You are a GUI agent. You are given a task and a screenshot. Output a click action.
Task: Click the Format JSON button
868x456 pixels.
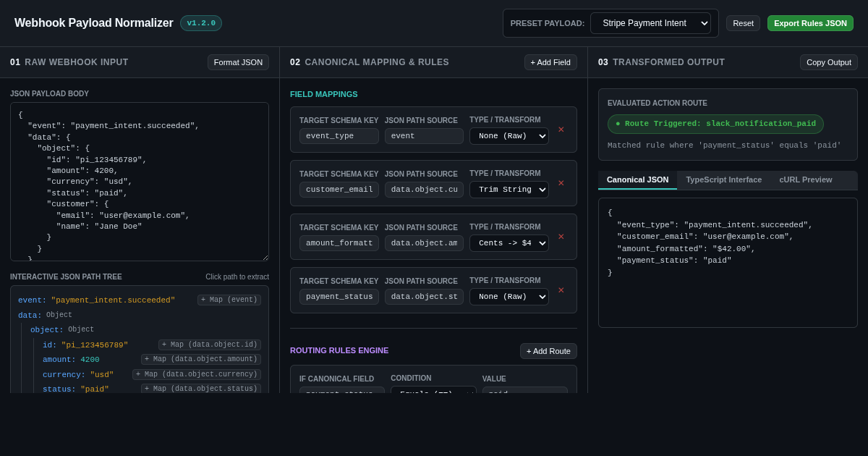[x=238, y=62]
